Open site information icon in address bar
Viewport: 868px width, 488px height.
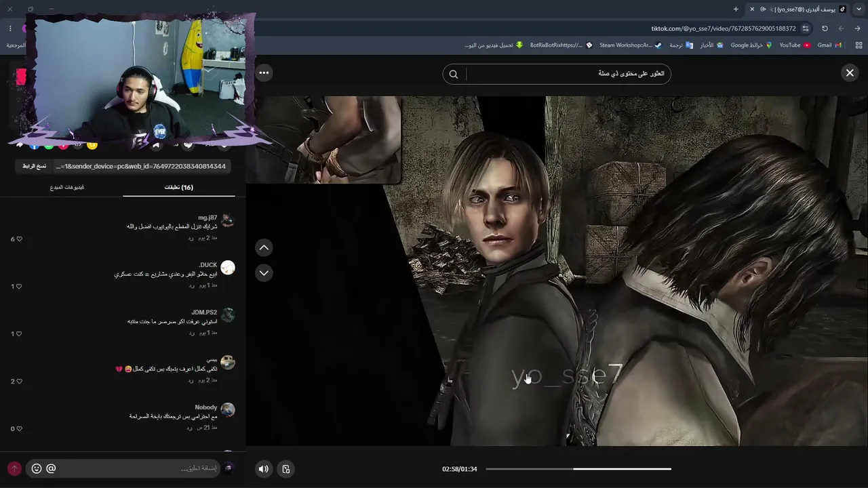pos(806,28)
